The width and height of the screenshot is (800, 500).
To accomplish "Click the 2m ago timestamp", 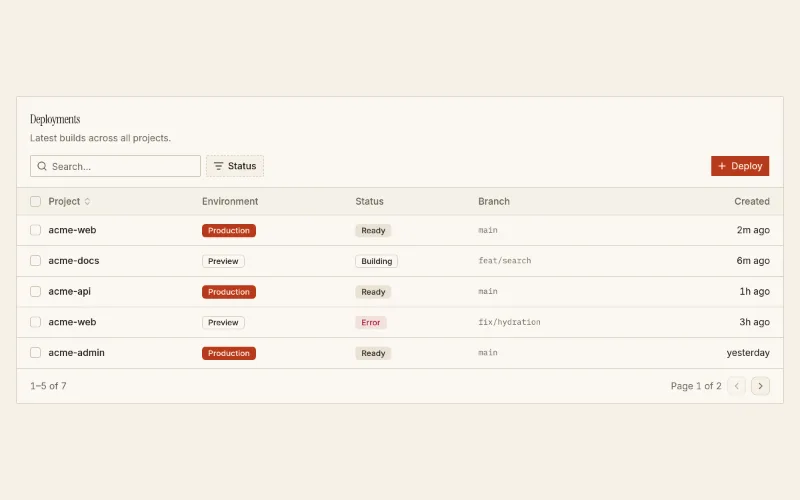I will (753, 230).
